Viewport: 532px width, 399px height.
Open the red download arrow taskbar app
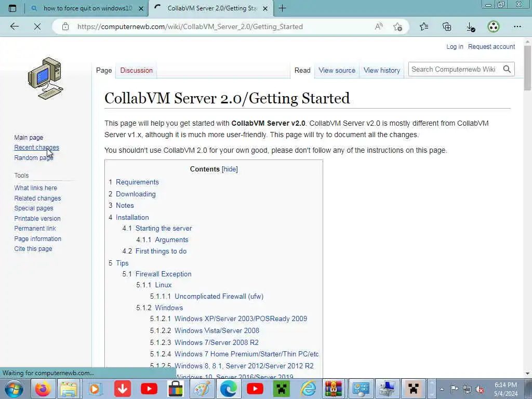coord(123,389)
